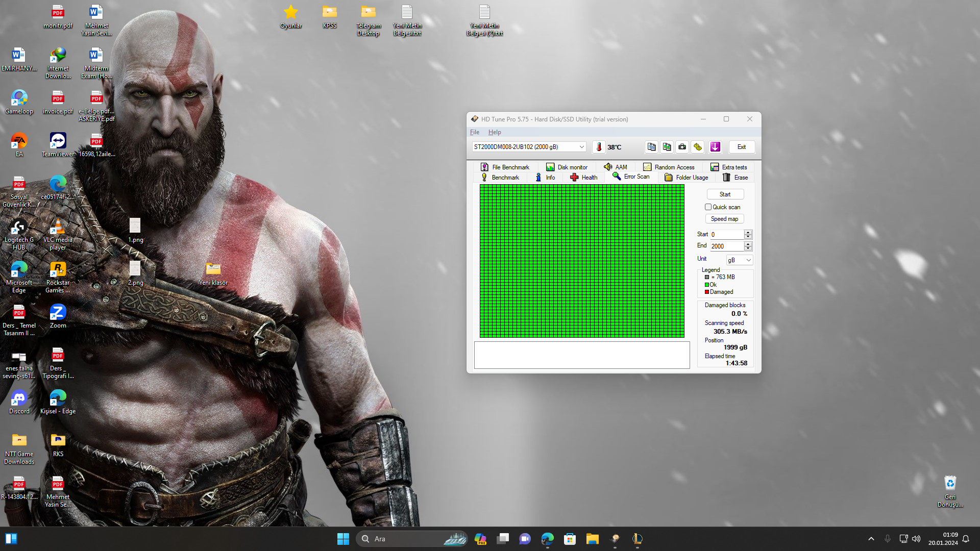Open the Folder Usage tab
Screen dimensions: 980x551
coord(687,178)
